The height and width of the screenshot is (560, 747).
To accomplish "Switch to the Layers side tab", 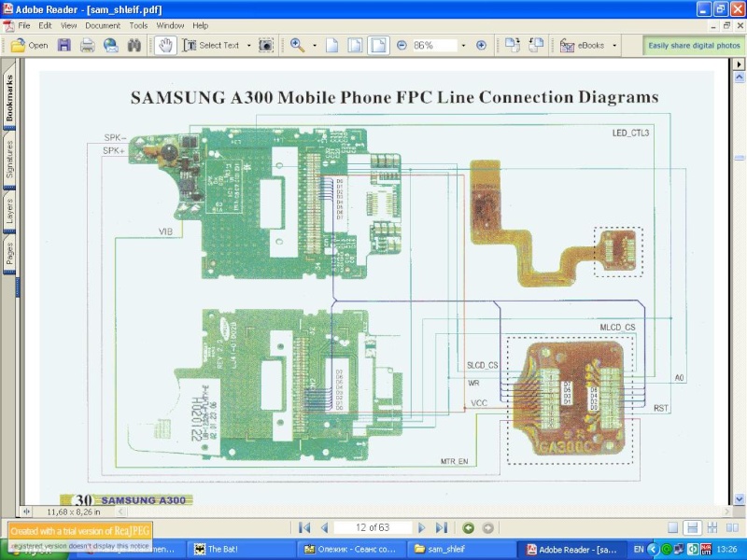I will (9, 211).
